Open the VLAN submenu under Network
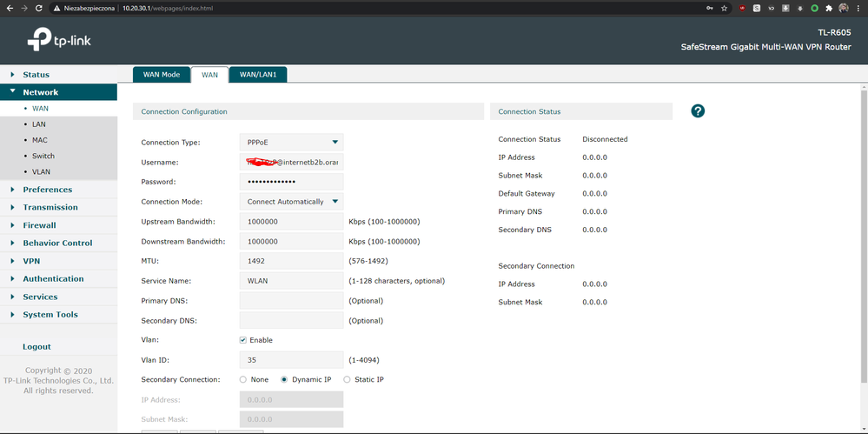868x434 pixels. (x=41, y=171)
